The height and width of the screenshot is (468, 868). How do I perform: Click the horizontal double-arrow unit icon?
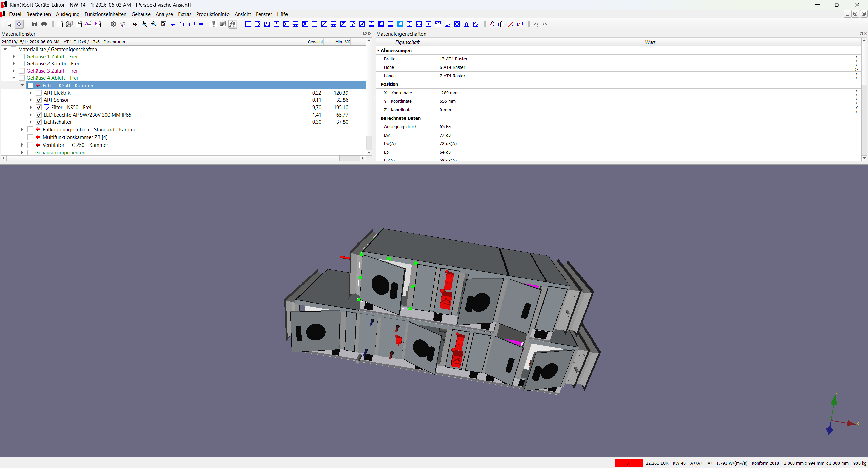tap(419, 24)
